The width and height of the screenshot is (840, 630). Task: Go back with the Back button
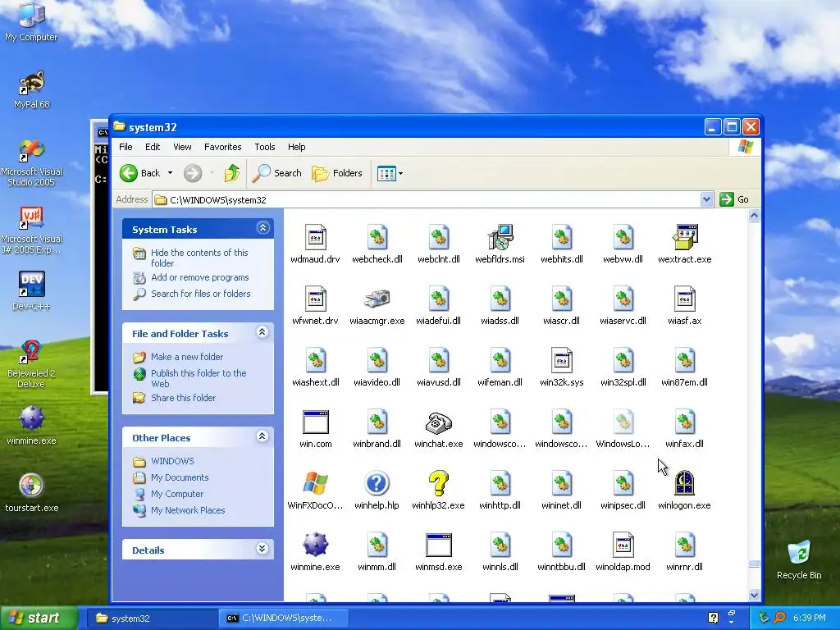(139, 173)
